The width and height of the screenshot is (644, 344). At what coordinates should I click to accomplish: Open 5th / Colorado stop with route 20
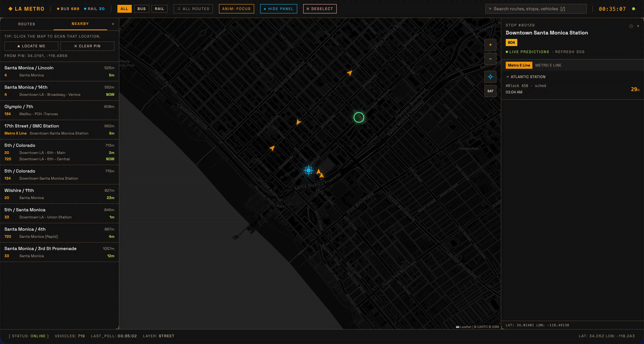pos(59,152)
